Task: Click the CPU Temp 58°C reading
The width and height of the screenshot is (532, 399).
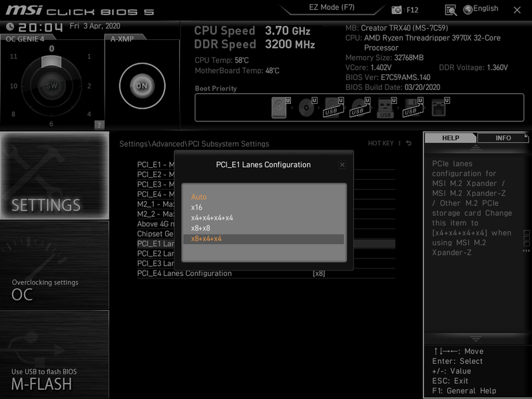Action: coord(222,61)
